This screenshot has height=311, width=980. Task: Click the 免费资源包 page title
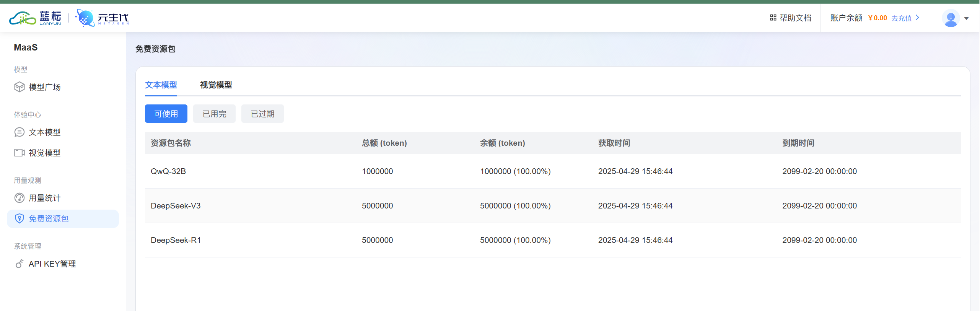(155, 49)
